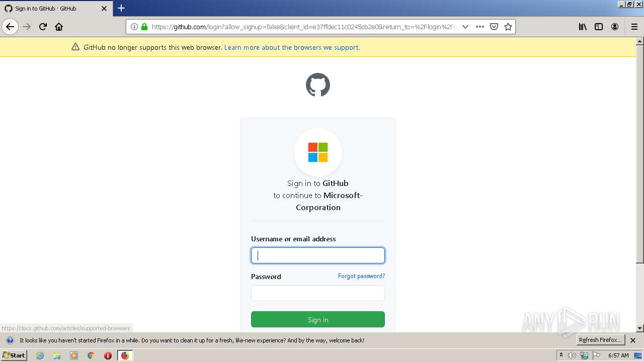644x362 pixels.
Task: Open the Windows Start menu
Action: pos(14,355)
